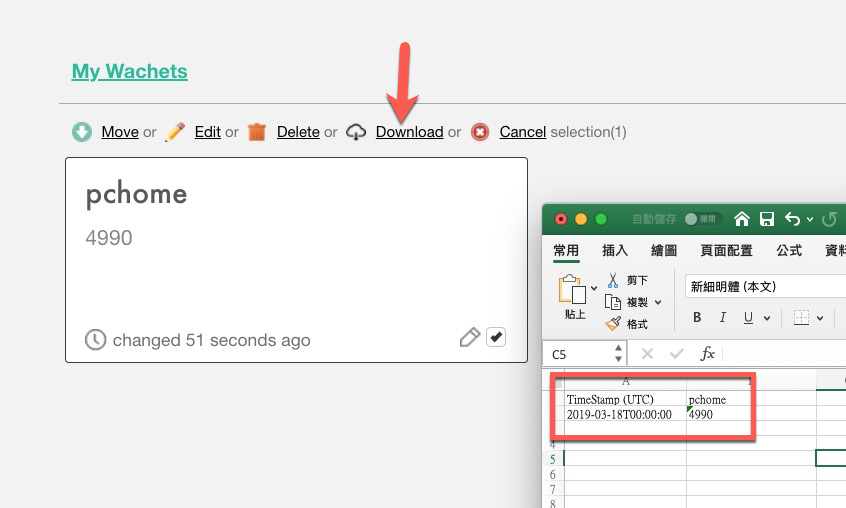Expand the 複製 copy dropdown arrow
This screenshot has height=508, width=846.
[x=658, y=303]
